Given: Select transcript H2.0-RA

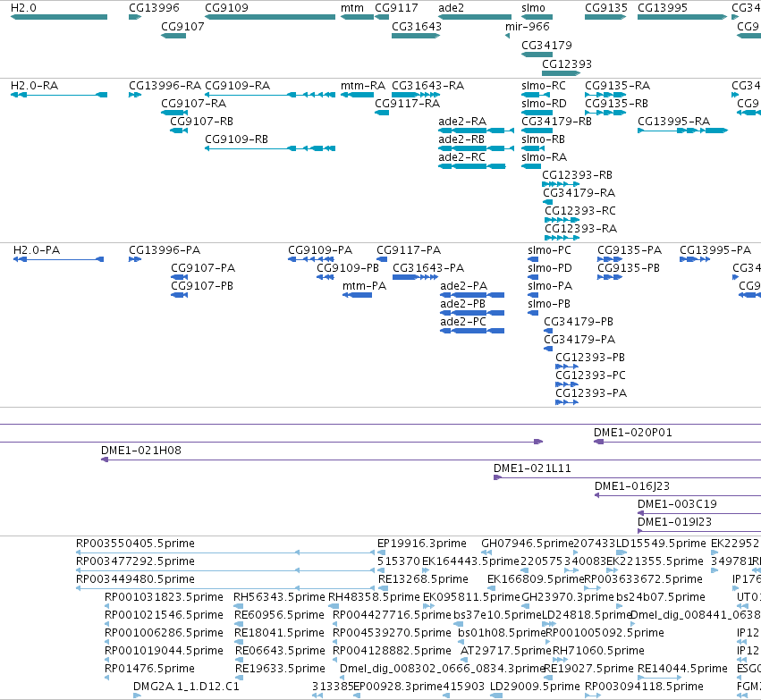Looking at the screenshot, I should point(59,95).
